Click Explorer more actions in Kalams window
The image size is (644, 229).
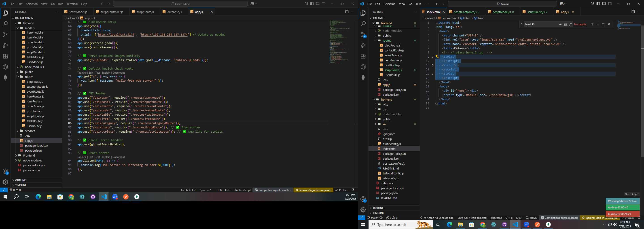415,12
